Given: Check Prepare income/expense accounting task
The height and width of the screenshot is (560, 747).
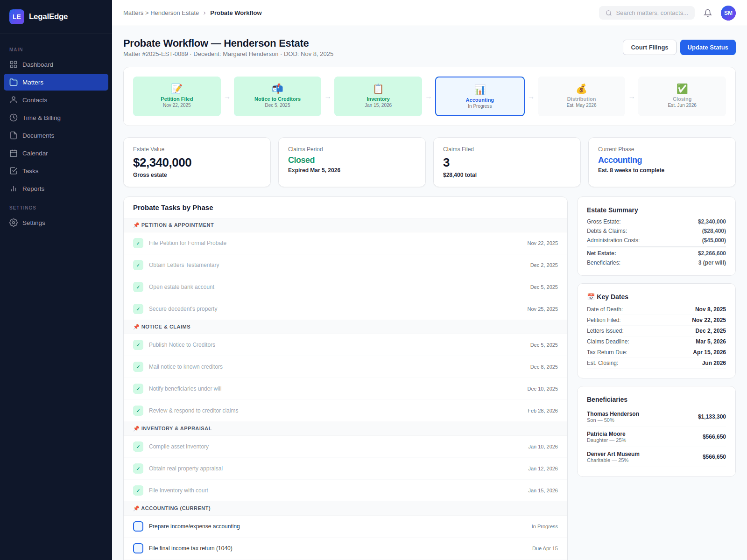Looking at the screenshot, I should pos(138,526).
